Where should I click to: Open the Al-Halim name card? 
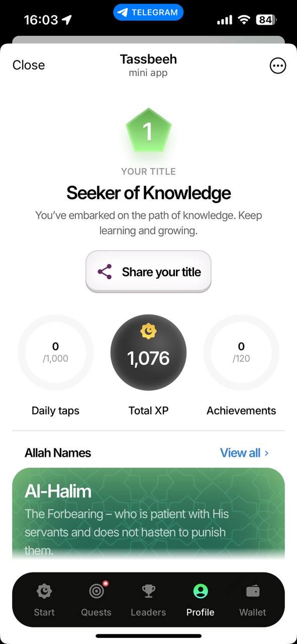pyautogui.click(x=148, y=513)
